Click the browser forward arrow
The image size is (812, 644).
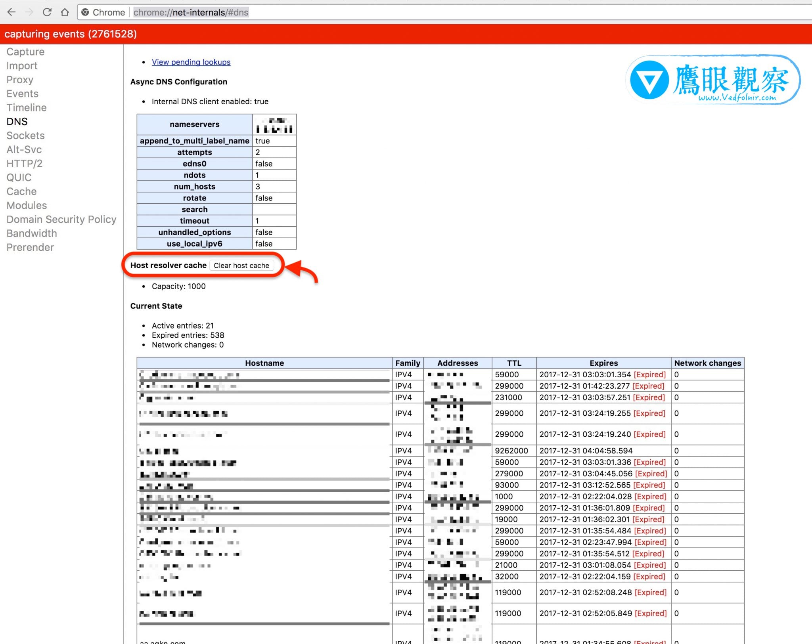pyautogui.click(x=29, y=12)
